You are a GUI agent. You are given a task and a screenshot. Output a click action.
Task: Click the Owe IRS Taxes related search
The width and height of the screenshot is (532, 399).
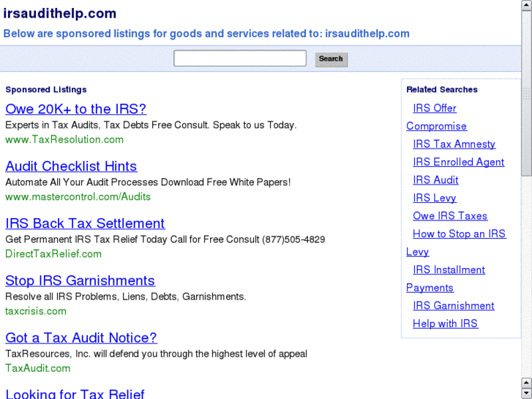click(x=449, y=216)
